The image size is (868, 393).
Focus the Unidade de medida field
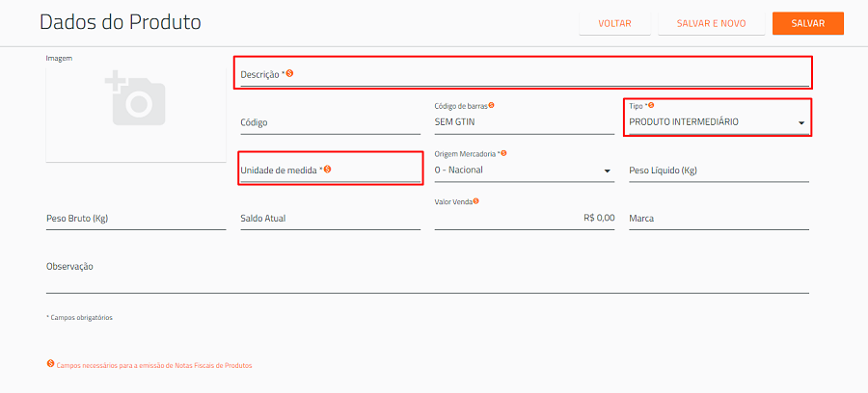coord(331,170)
